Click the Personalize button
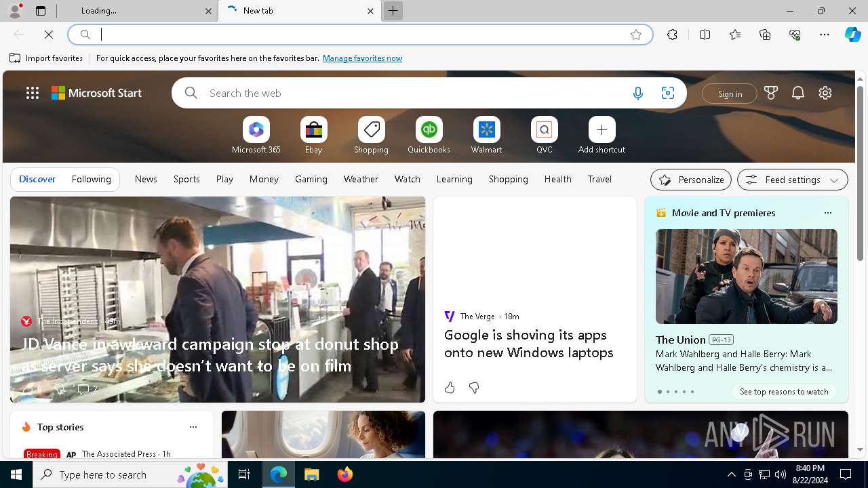 691,180
